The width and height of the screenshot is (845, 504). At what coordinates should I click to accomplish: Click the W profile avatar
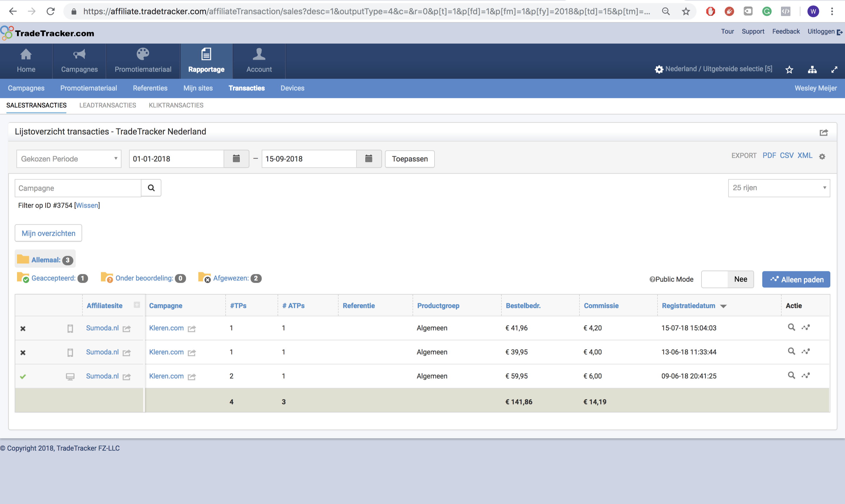pos(813,11)
